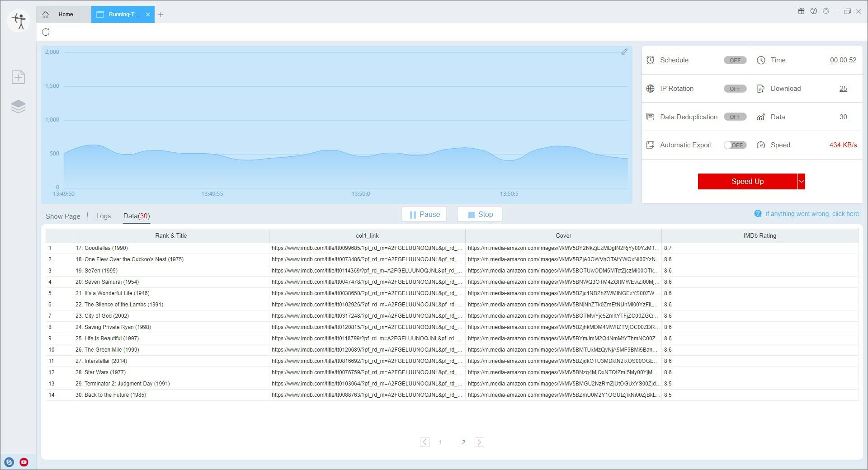Image resolution: width=868 pixels, height=470 pixels.
Task: Expand the Speed Up dropdown arrow
Action: 802,182
